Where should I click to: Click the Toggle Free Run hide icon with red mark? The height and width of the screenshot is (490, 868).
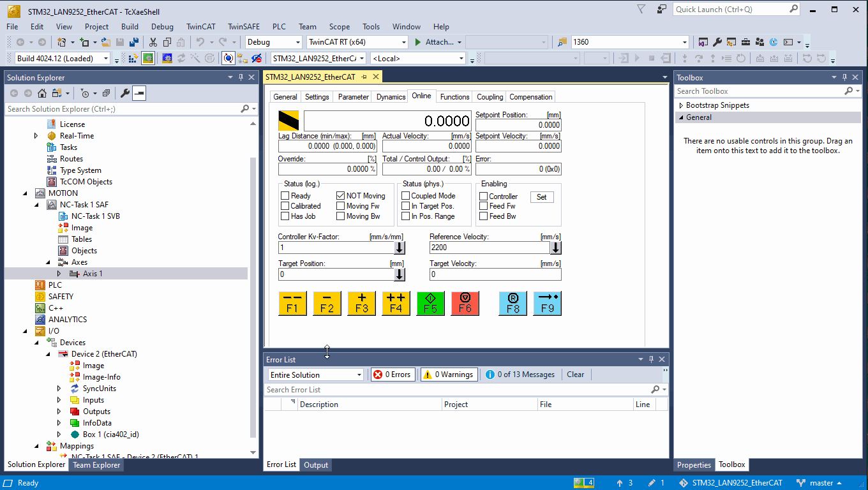point(257,58)
